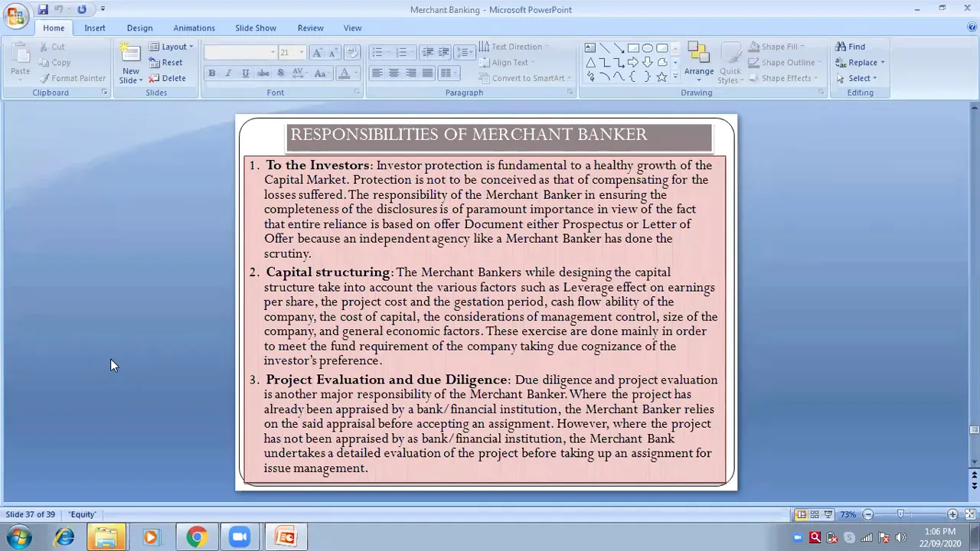980x551 pixels.
Task: Toggle bulleted list
Action: coord(377,52)
